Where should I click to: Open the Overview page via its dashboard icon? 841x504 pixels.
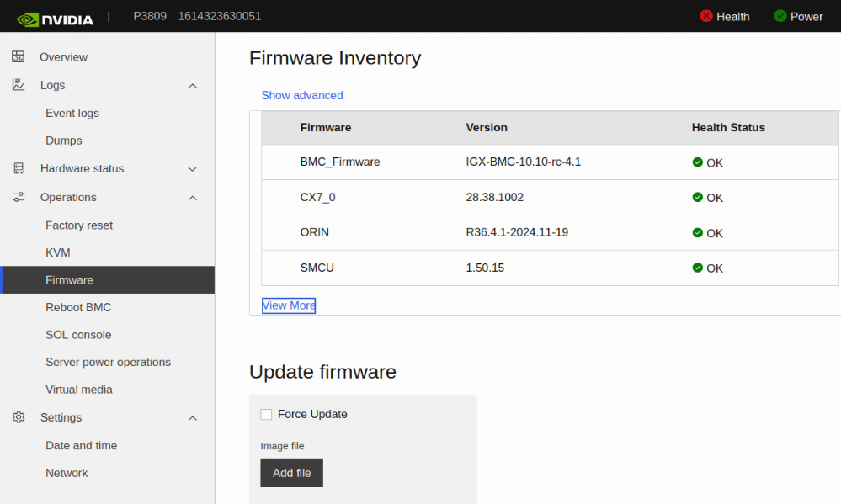coord(18,56)
